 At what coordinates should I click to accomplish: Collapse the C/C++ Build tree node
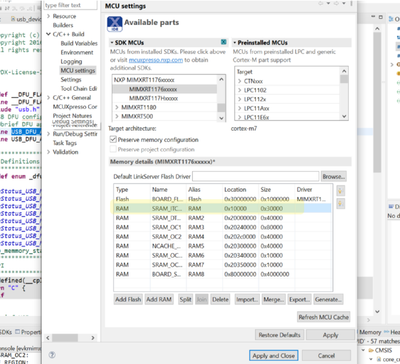48,34
